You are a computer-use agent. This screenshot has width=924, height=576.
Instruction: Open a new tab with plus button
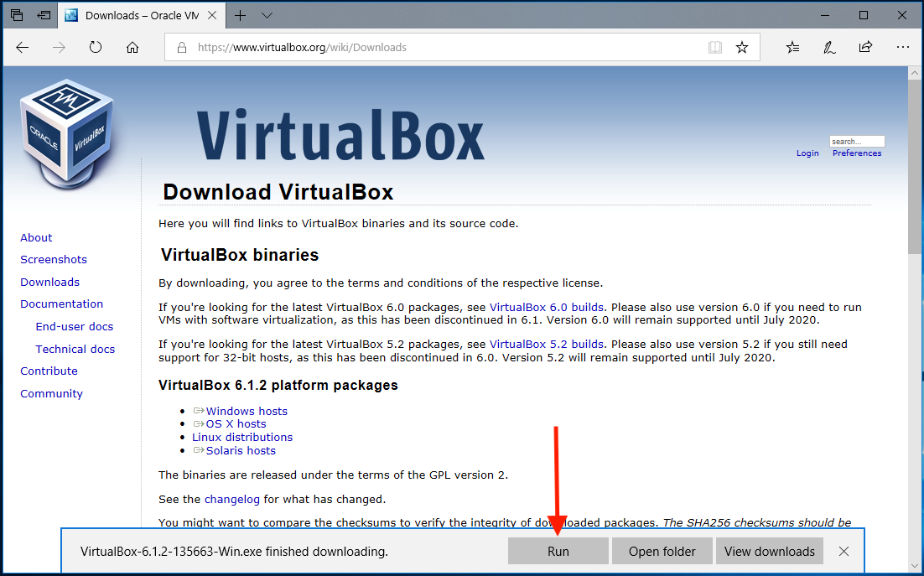pyautogui.click(x=241, y=16)
